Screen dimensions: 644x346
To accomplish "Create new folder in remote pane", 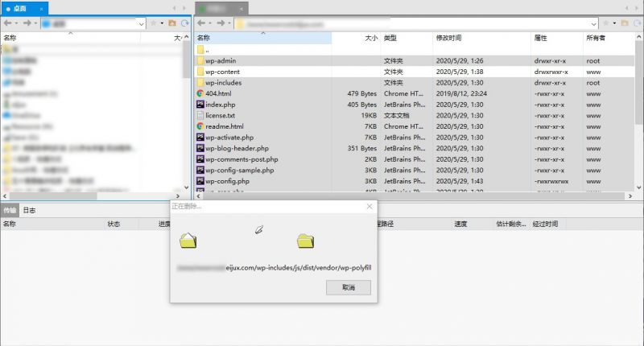I will pyautogui.click(x=625, y=23).
